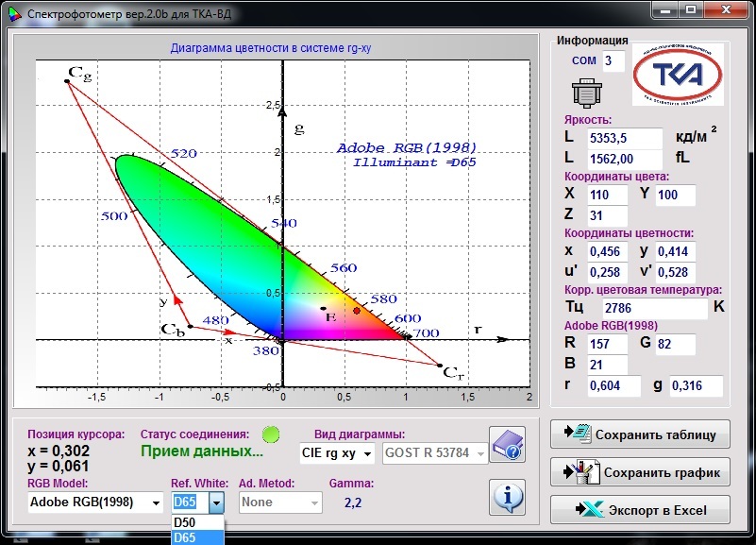Click the measured color point on diagram
Image resolution: width=756 pixels, height=545 pixels.
click(357, 310)
